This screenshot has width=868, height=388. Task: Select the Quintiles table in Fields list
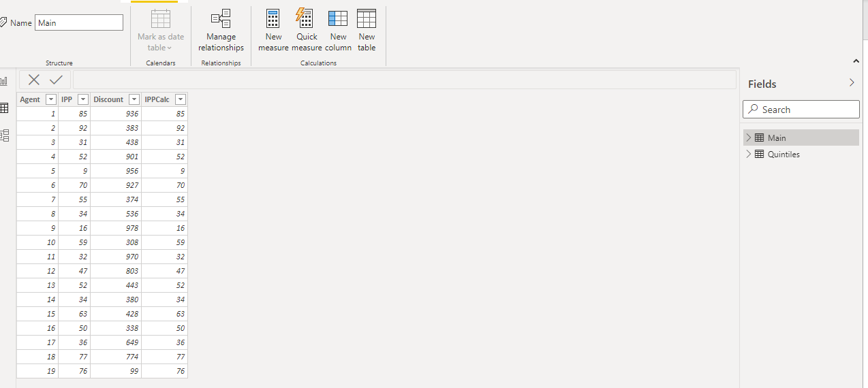pyautogui.click(x=801, y=154)
